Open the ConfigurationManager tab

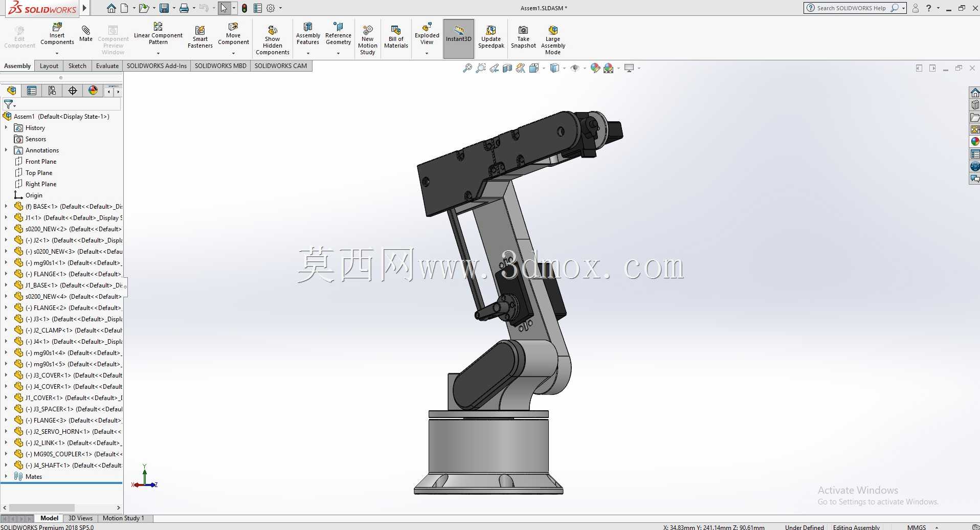pos(52,91)
